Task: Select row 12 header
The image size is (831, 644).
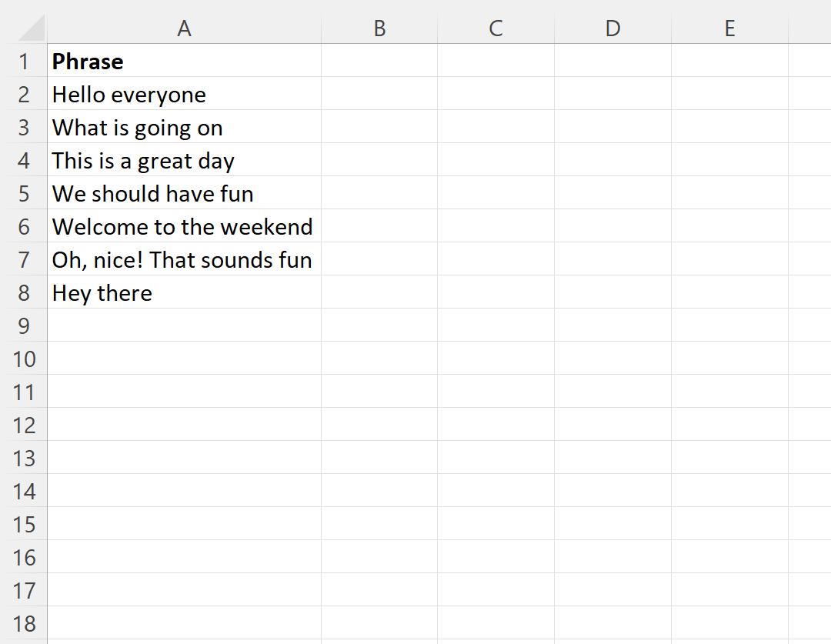Action: coord(24,425)
